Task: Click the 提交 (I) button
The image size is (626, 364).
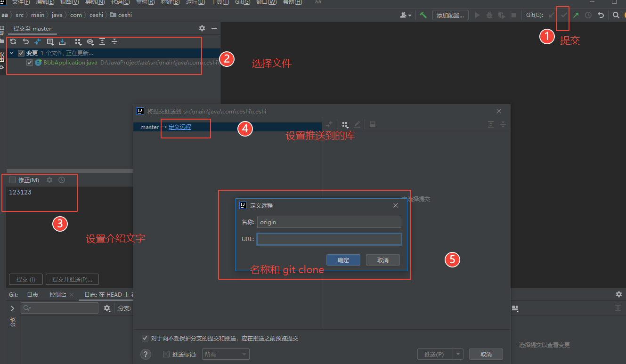Action: click(x=26, y=279)
